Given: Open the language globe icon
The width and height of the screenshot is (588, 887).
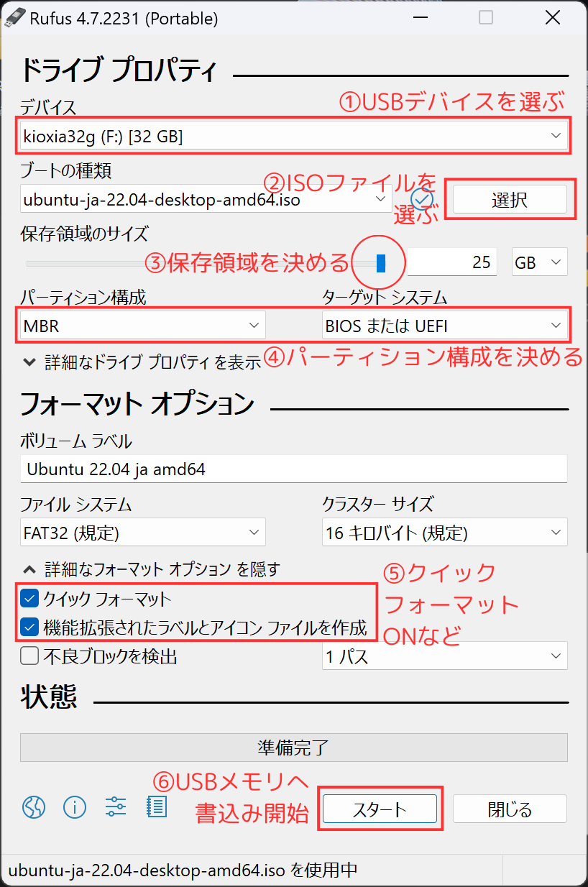Looking at the screenshot, I should click(x=34, y=807).
